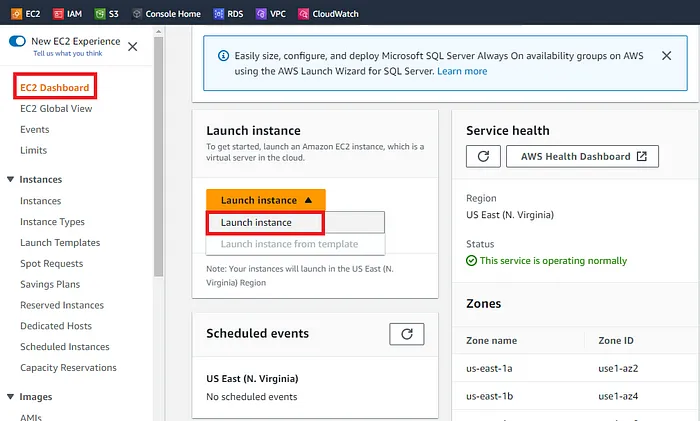
Task: Open Dedicated Hosts in sidebar
Action: point(56,326)
